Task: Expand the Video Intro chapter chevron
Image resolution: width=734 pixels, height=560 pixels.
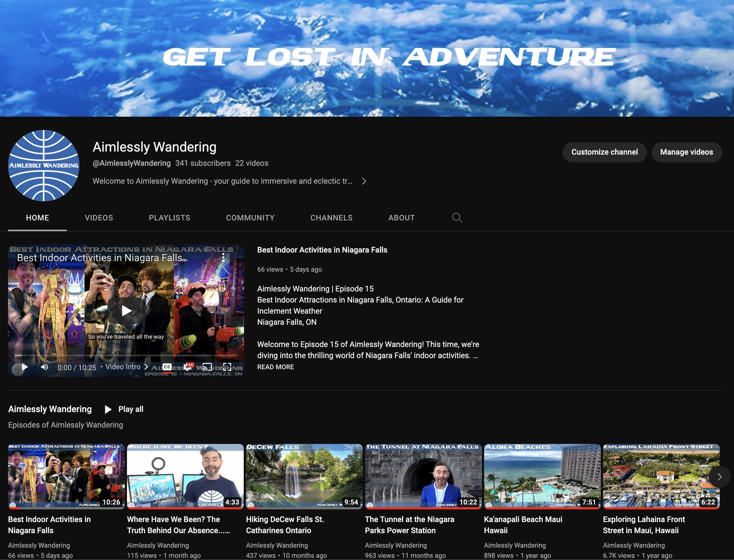Action: (146, 367)
